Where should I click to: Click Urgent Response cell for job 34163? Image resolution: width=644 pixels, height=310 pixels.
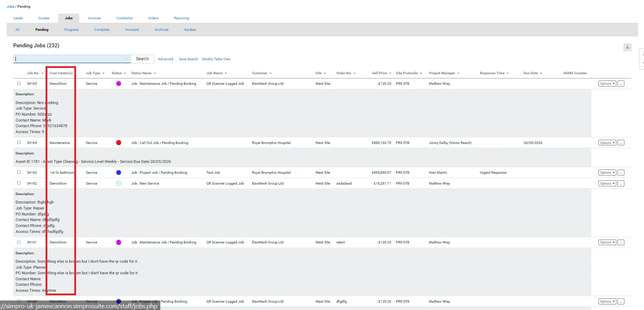[493, 173]
